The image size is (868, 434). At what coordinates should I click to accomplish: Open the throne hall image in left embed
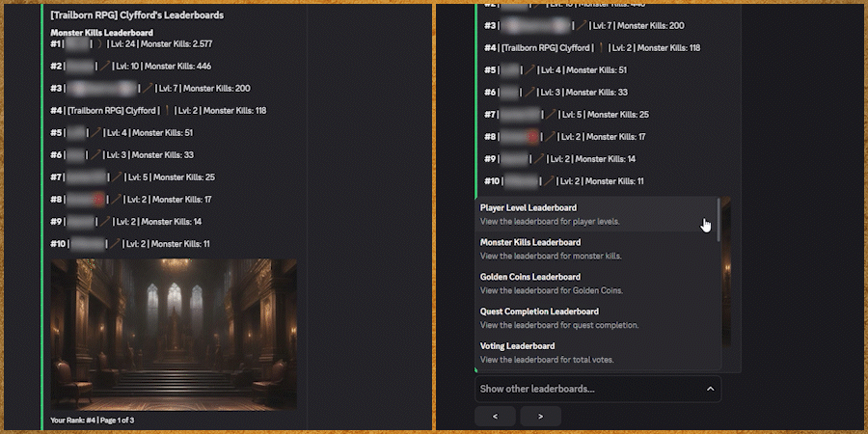coord(174,334)
